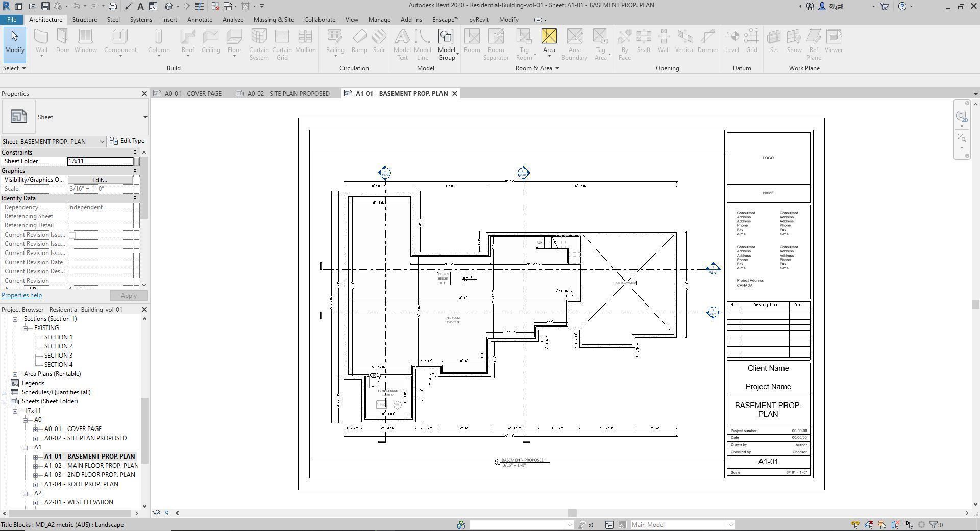The height and width of the screenshot is (531, 980).
Task: Activate the Mullion tool
Action: click(x=305, y=41)
